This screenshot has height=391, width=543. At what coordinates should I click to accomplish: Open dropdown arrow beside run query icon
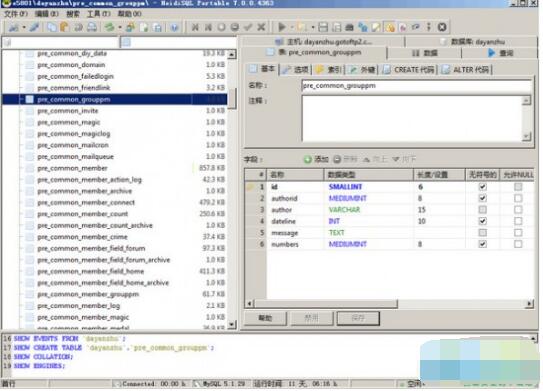292,27
